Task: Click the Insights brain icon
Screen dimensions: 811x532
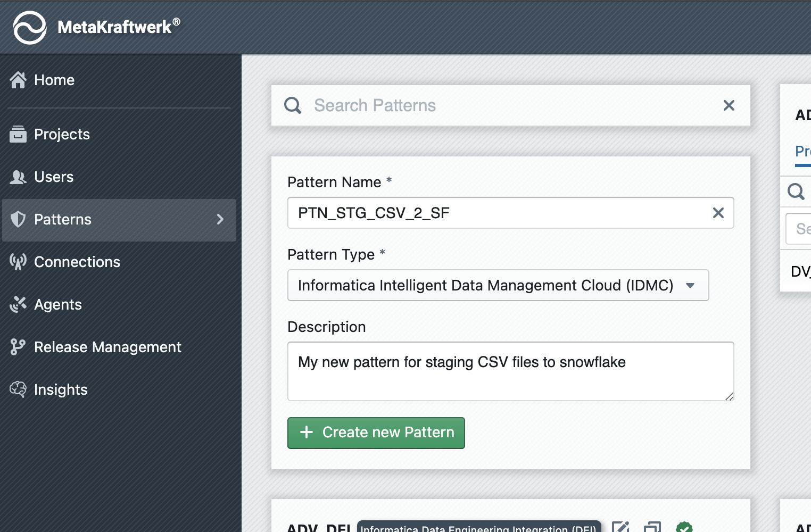Action: pyautogui.click(x=18, y=389)
